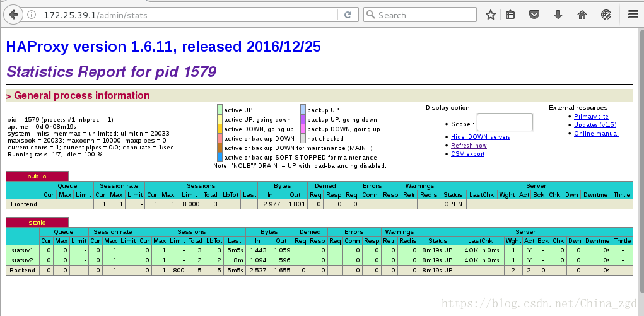Select the Backend row name
The width and height of the screenshot is (644, 316).
(23, 270)
